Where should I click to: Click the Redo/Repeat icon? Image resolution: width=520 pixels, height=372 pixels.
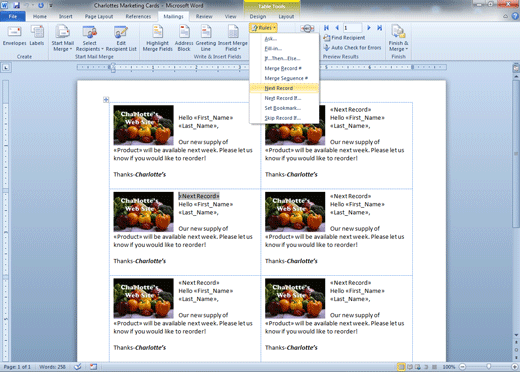(41, 5)
